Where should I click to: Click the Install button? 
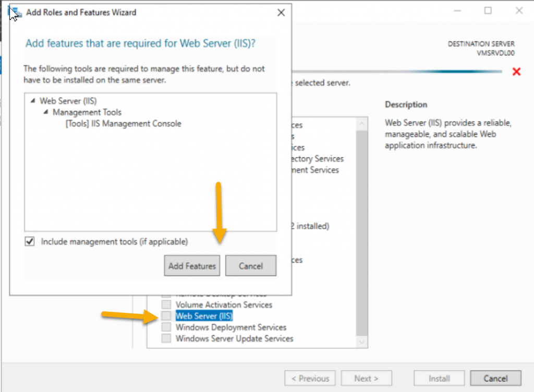439,378
